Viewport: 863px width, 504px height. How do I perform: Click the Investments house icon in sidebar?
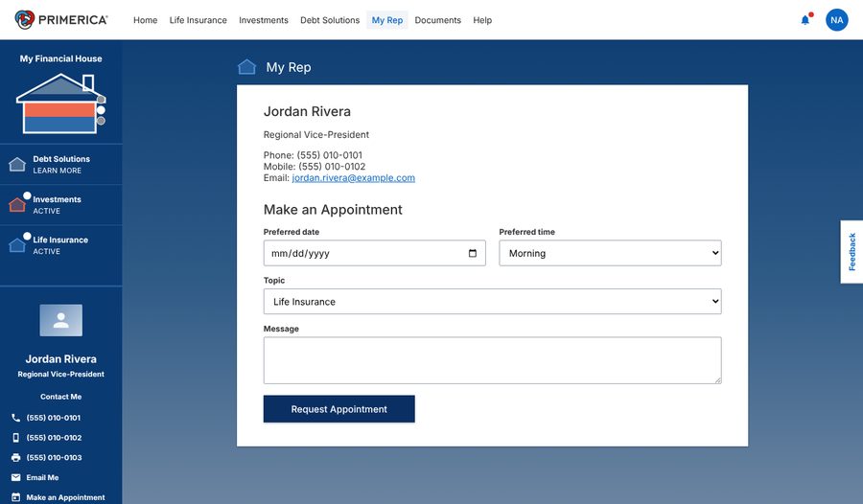(x=17, y=205)
